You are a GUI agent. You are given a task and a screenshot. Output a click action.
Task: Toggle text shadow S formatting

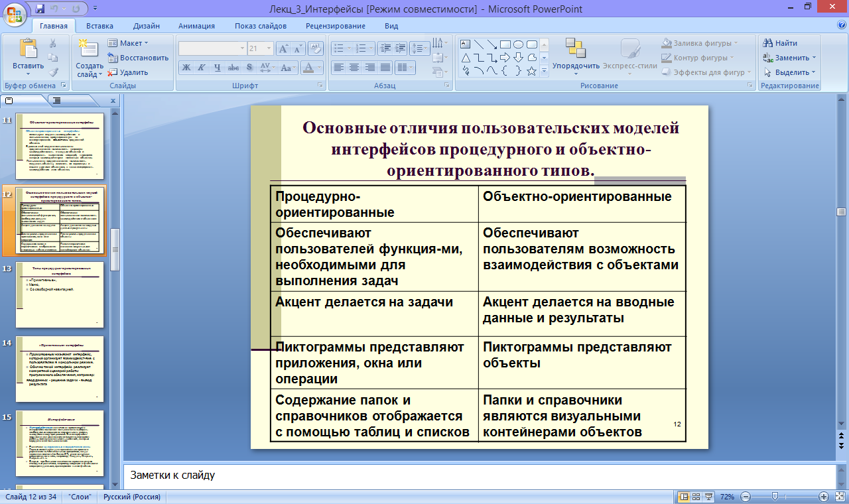coord(249,67)
